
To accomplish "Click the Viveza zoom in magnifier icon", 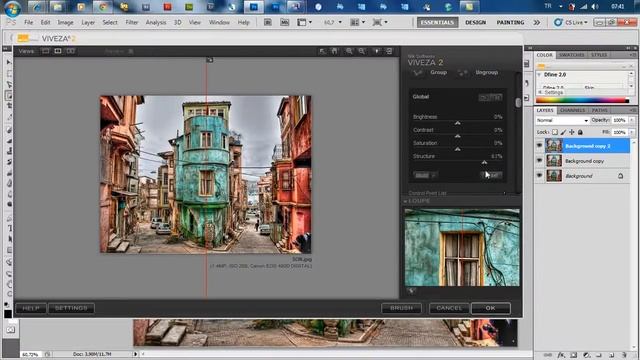I will (x=349, y=51).
